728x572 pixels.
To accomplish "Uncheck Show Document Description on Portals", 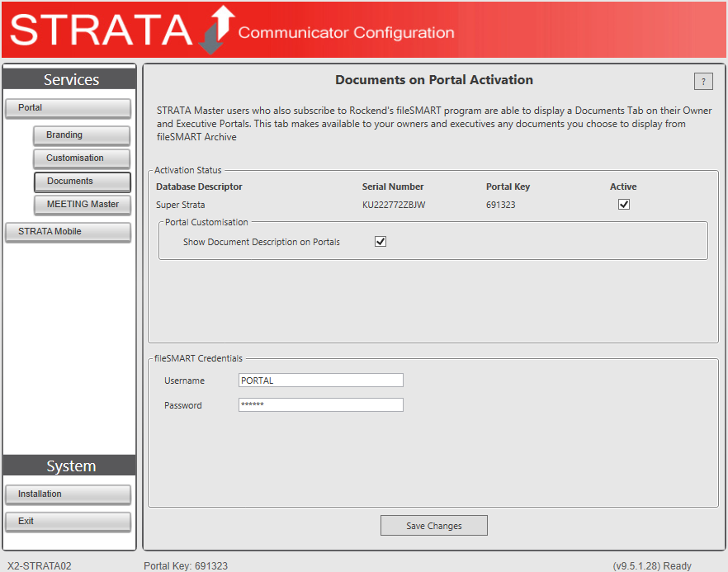I will [x=381, y=242].
